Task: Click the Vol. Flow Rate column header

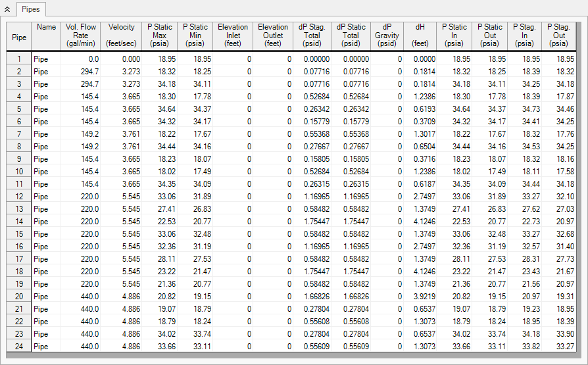Action: coord(81,36)
